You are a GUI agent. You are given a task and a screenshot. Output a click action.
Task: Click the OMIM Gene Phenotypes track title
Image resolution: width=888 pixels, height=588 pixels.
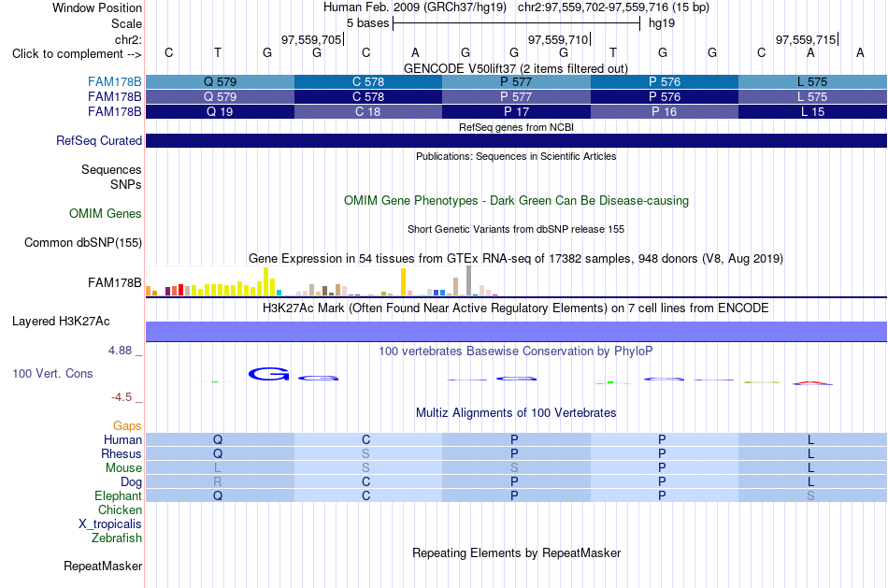click(x=517, y=201)
